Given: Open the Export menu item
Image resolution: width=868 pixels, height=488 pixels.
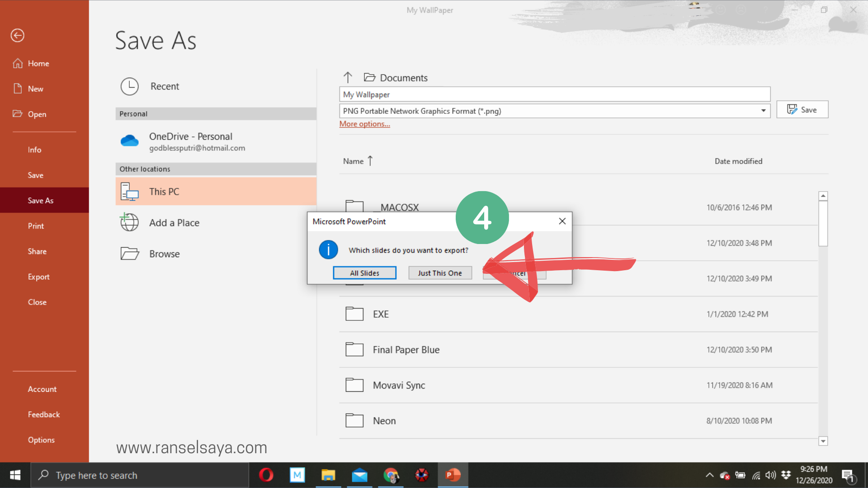Looking at the screenshot, I should tap(38, 277).
